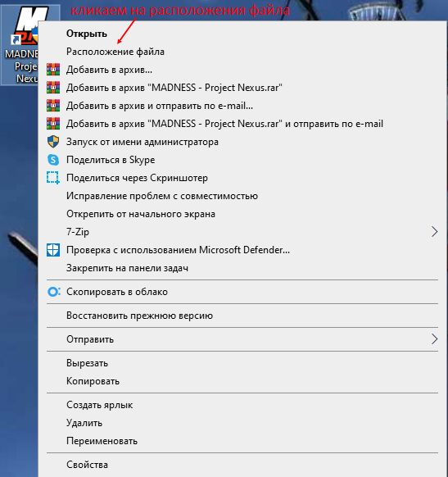This screenshot has width=448, height=477.
Task: Select 'Расположение файла' menu entry
Action: [242, 52]
